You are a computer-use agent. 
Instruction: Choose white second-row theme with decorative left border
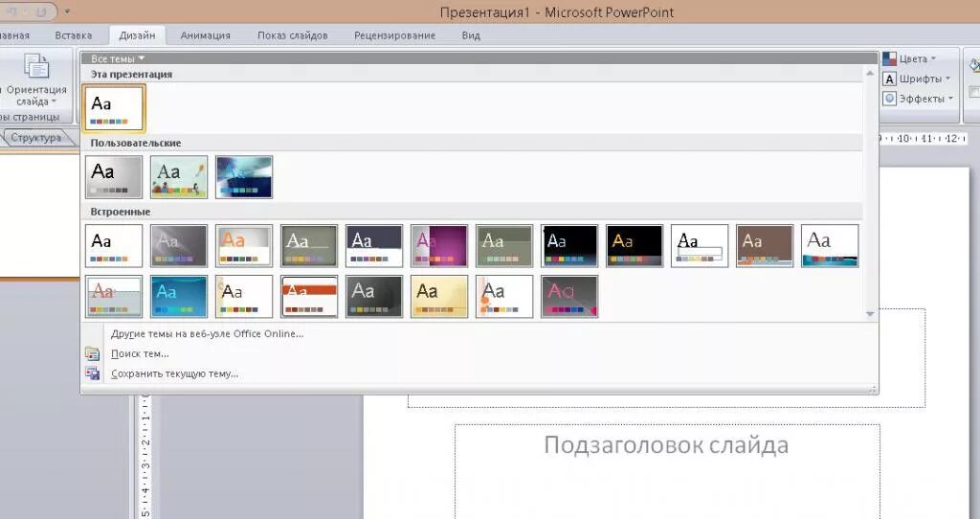click(x=244, y=297)
